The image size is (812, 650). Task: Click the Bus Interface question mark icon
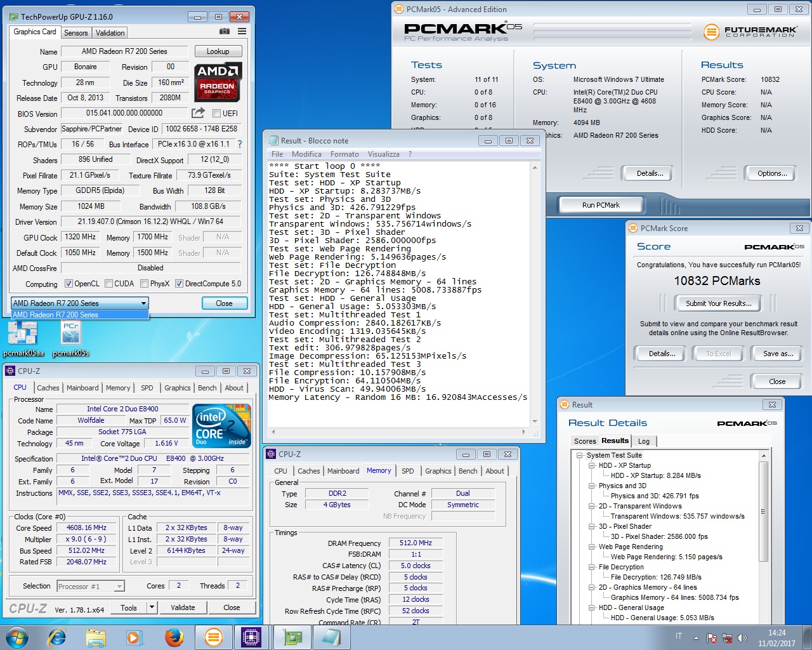pos(240,144)
